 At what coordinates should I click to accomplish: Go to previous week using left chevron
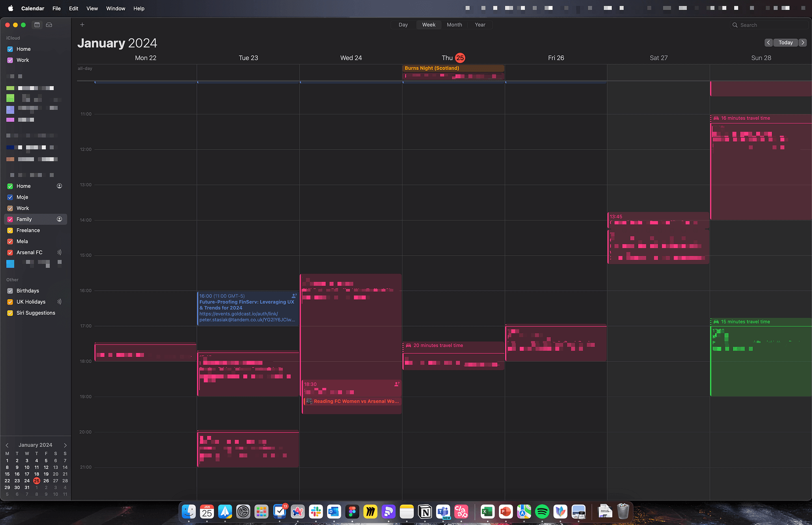(x=768, y=43)
